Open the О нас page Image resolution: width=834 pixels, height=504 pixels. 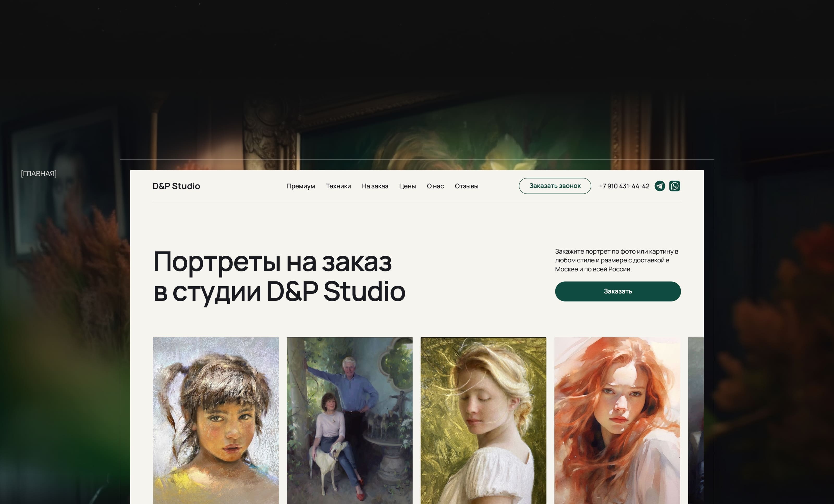click(435, 186)
